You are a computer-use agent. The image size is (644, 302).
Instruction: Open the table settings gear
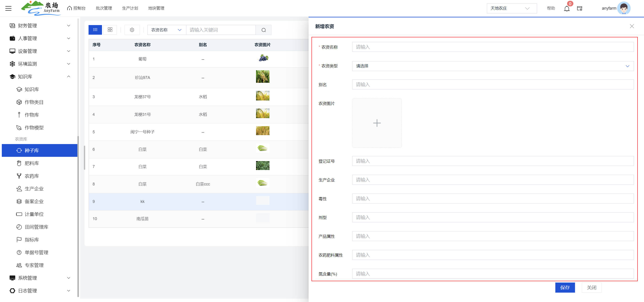pyautogui.click(x=132, y=30)
